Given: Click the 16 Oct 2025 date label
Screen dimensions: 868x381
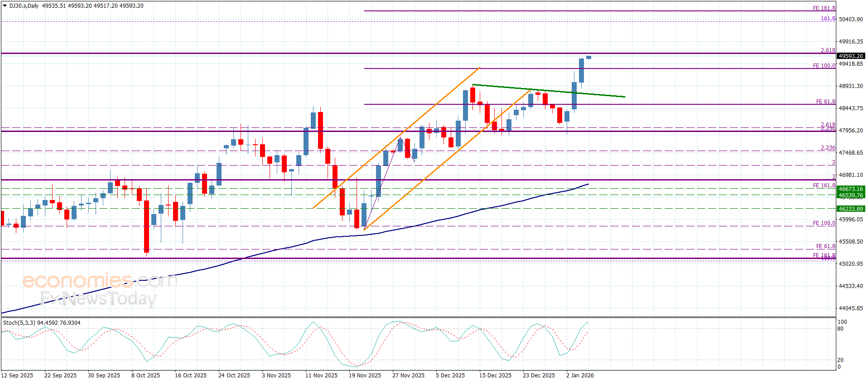Looking at the screenshot, I should [191, 375].
